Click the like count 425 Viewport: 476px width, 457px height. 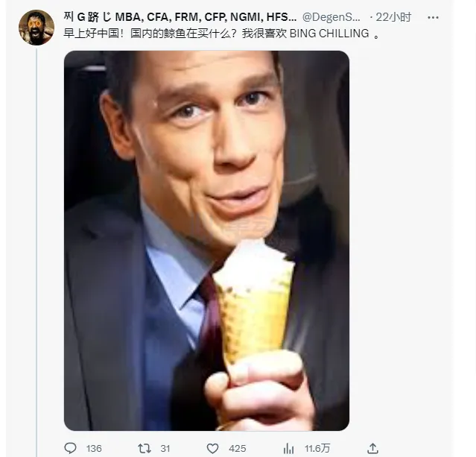tap(238, 448)
